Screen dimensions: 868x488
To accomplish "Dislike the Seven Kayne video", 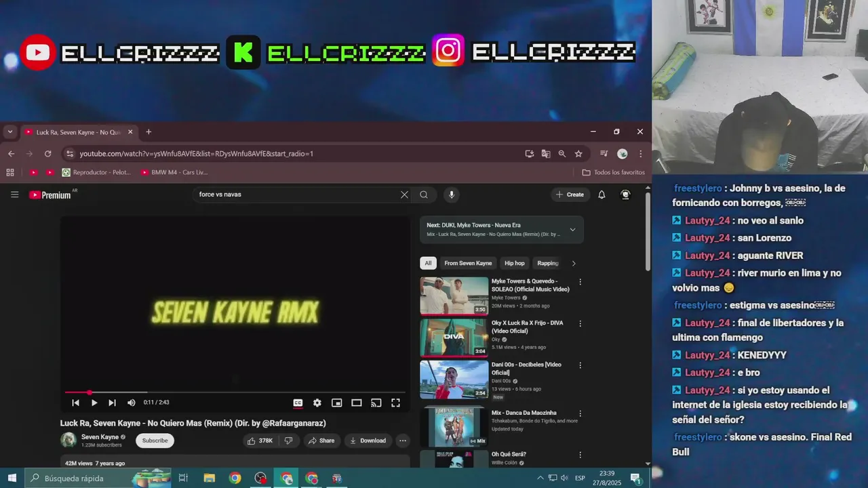I will pos(288,441).
